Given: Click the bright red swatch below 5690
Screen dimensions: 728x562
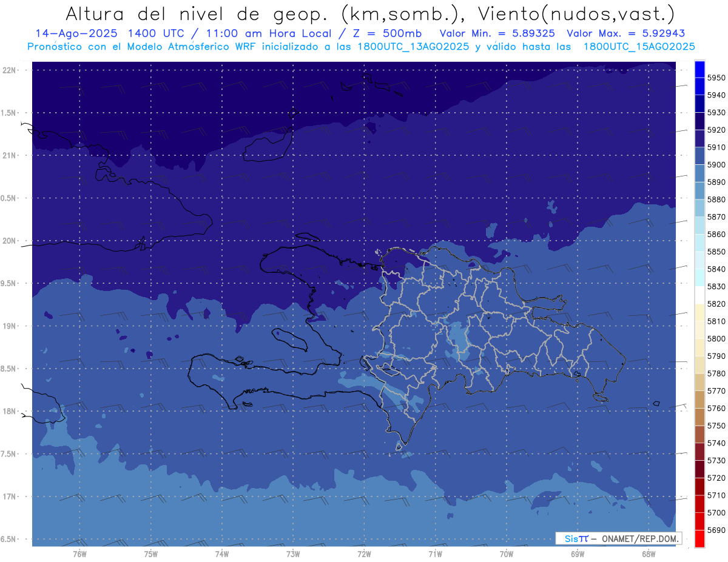Looking at the screenshot, I should [x=699, y=538].
